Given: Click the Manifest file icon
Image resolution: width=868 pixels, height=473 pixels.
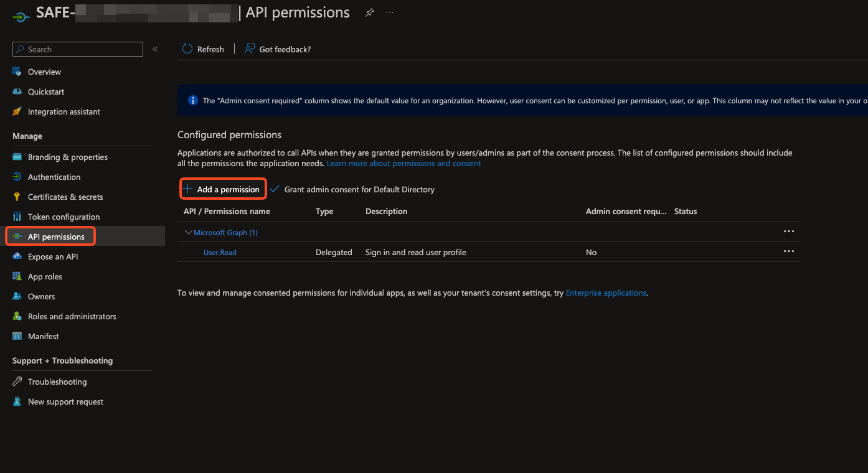Looking at the screenshot, I should click(x=17, y=336).
